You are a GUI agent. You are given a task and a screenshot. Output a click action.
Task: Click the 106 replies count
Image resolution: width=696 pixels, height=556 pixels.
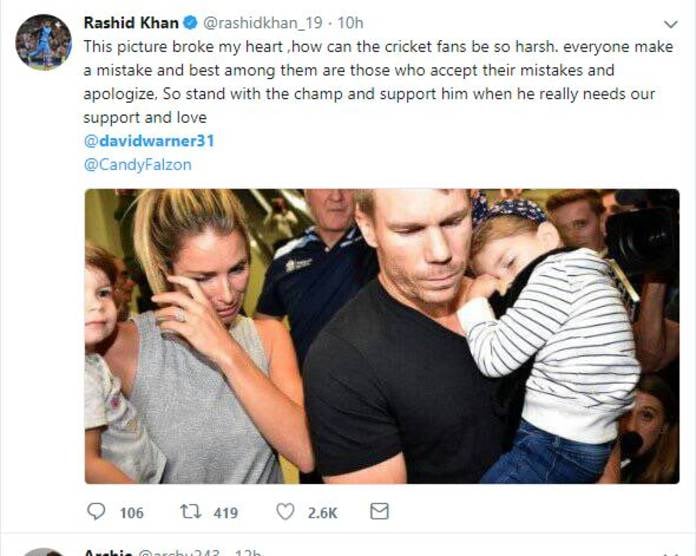click(131, 513)
